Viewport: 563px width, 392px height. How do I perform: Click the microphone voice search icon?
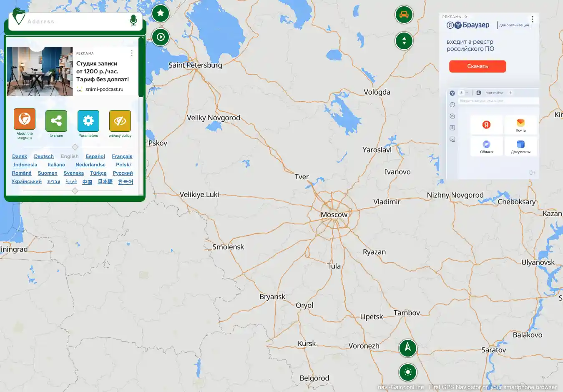[133, 20]
